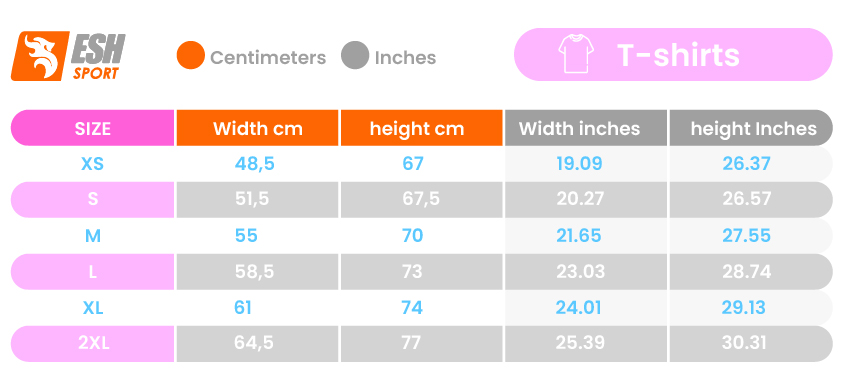Click the 30.31 height inches value
The image size is (843, 369).
click(746, 343)
